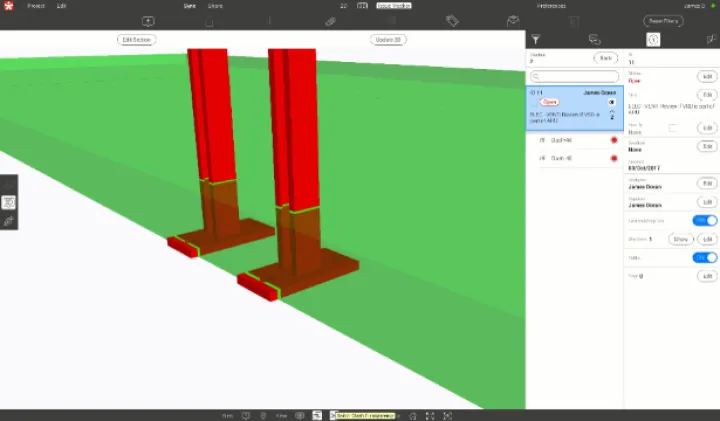This screenshot has width=720, height=421.
Task: Open the Project menu
Action: click(x=36, y=6)
